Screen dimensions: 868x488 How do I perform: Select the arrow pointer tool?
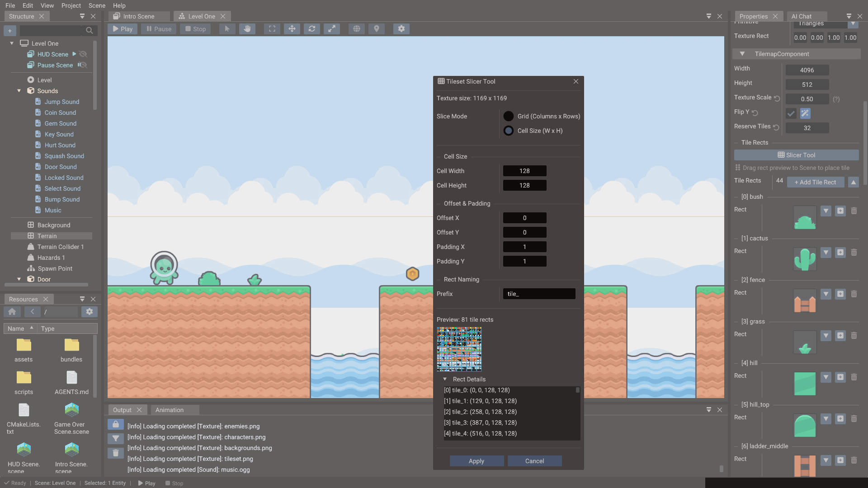click(227, 29)
